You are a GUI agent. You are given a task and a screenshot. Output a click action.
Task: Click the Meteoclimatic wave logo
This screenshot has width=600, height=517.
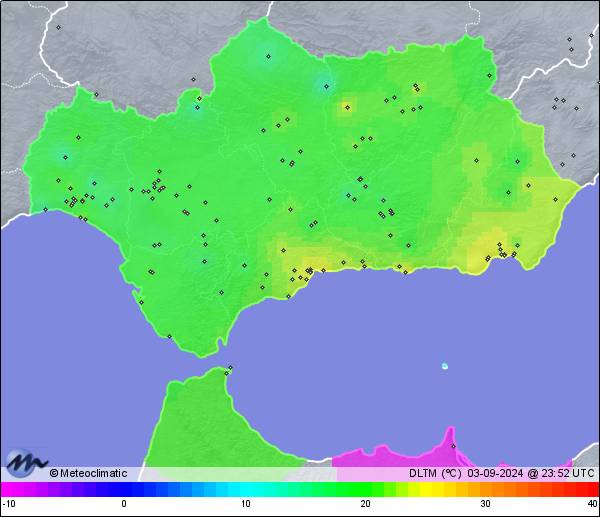(27, 463)
